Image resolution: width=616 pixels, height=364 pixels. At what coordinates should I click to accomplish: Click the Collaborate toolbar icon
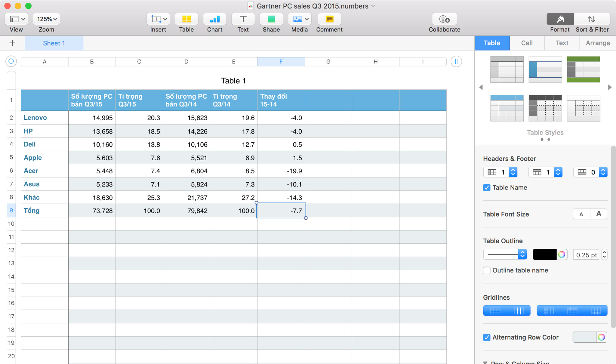pos(445,19)
